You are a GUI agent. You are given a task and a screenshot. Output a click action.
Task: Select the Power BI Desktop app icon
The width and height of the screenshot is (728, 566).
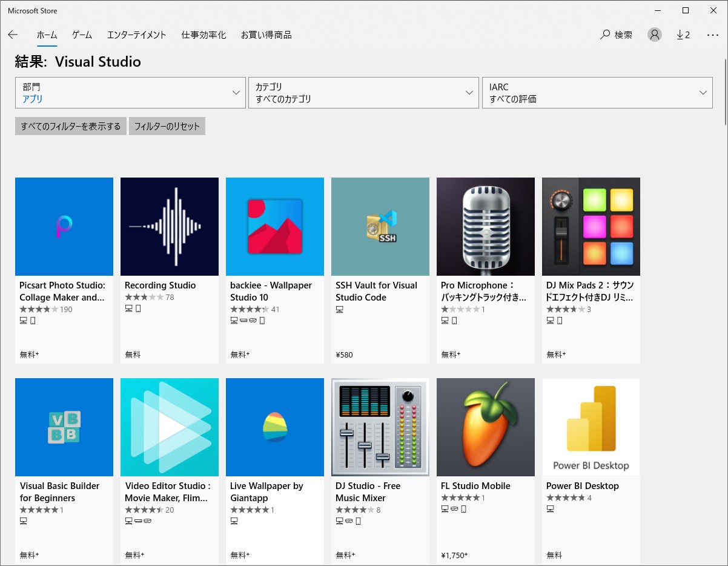(x=591, y=427)
